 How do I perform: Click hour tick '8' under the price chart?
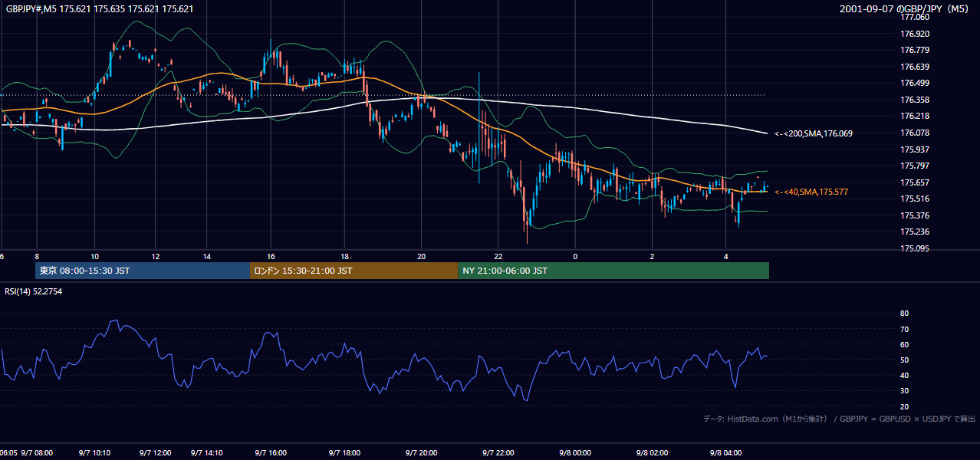(x=37, y=256)
